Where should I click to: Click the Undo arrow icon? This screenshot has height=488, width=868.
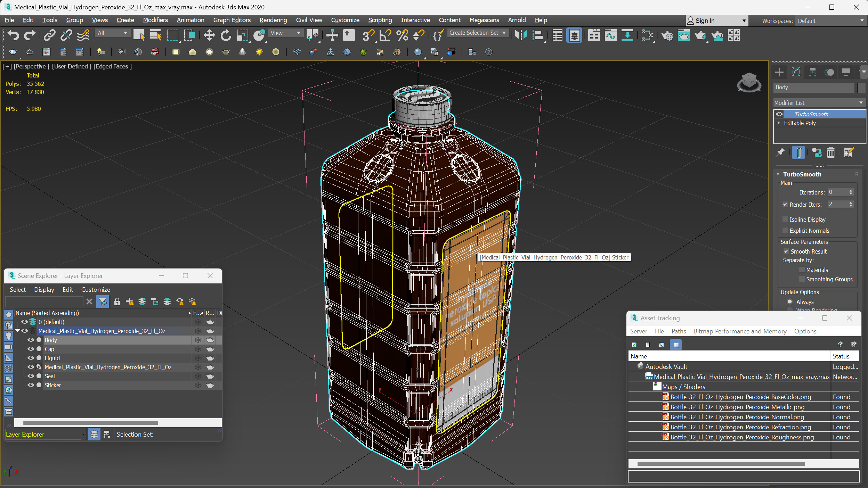tap(13, 35)
